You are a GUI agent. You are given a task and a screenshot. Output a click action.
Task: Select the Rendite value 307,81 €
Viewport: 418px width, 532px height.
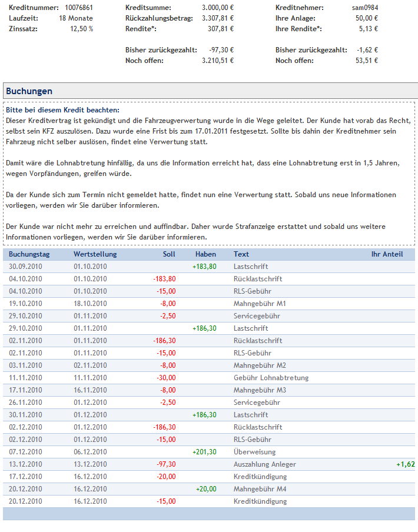pos(221,29)
